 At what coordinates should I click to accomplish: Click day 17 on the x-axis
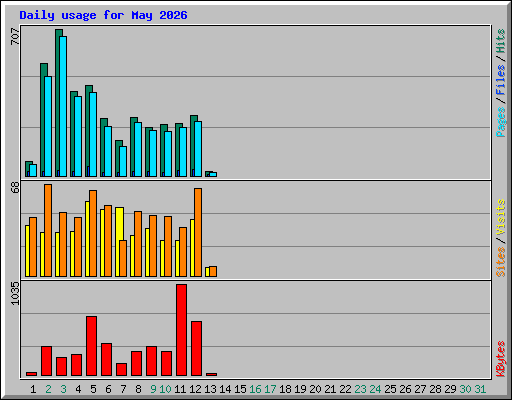coord(270,389)
